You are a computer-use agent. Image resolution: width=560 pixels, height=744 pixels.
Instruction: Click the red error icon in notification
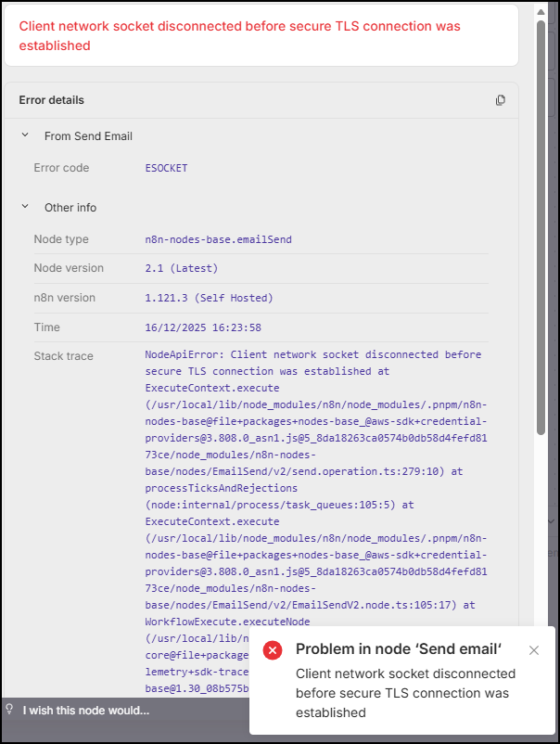pyautogui.click(x=273, y=650)
